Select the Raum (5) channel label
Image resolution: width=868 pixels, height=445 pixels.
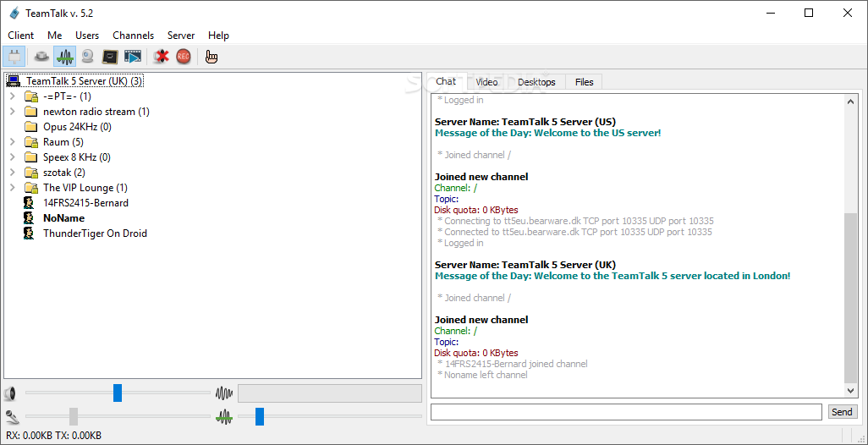[63, 142]
